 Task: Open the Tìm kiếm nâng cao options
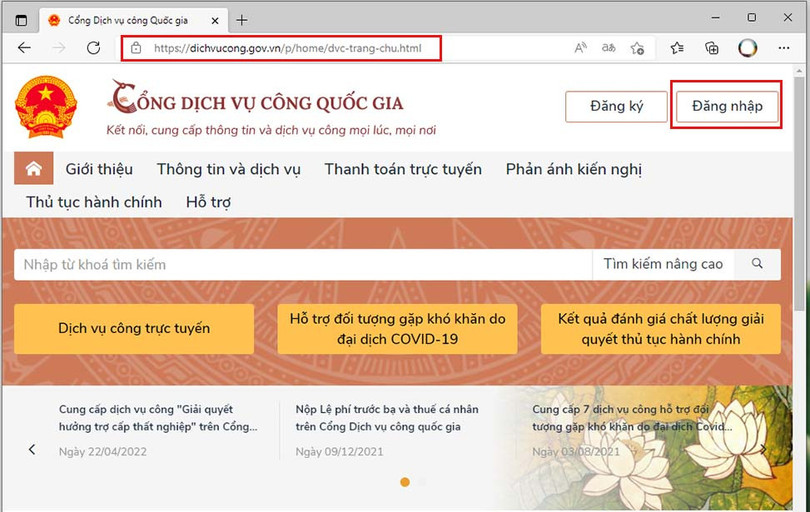(662, 264)
